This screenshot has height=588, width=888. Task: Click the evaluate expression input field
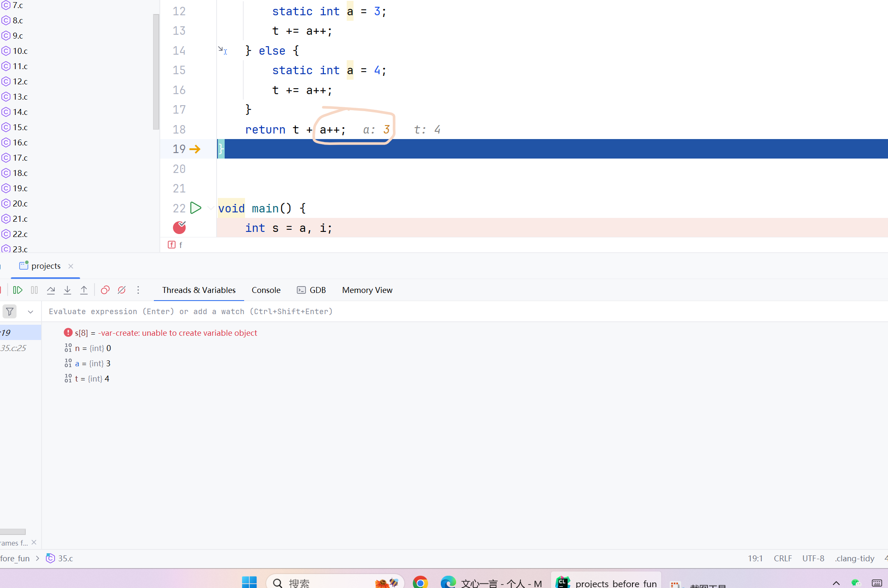[464, 312]
